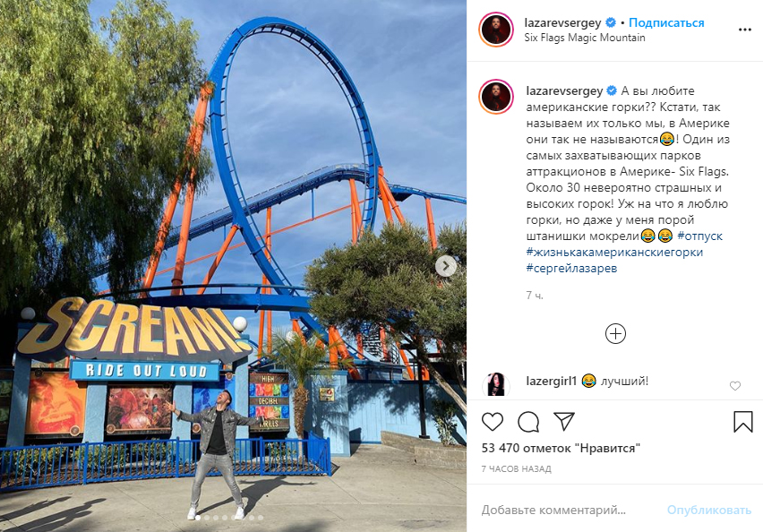Open the #сергейлазарев hashtag
The width and height of the screenshot is (763, 532).
click(x=571, y=268)
